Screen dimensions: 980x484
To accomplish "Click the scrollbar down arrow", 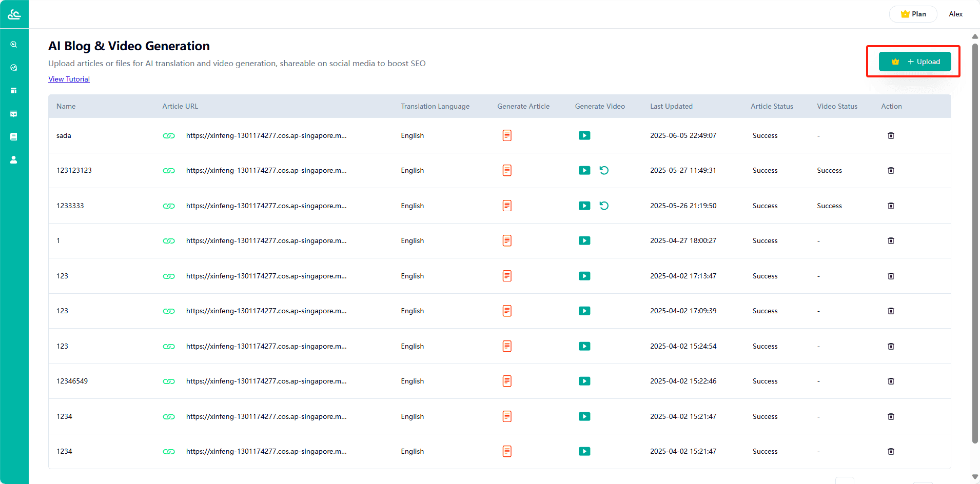I will [x=975, y=477].
